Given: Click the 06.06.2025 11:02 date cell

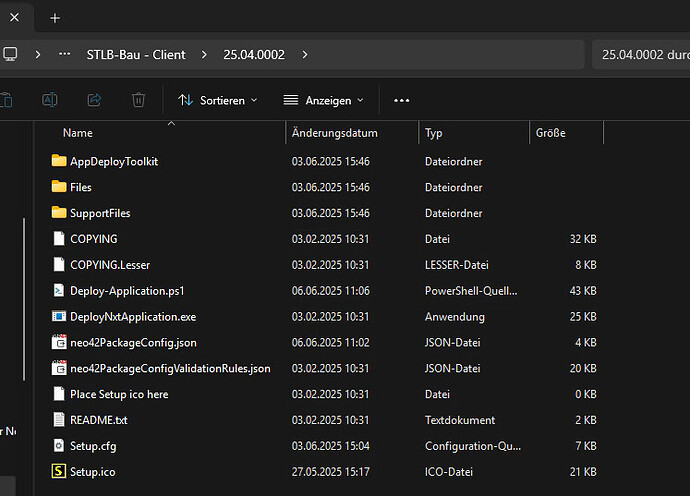Looking at the screenshot, I should [x=330, y=342].
